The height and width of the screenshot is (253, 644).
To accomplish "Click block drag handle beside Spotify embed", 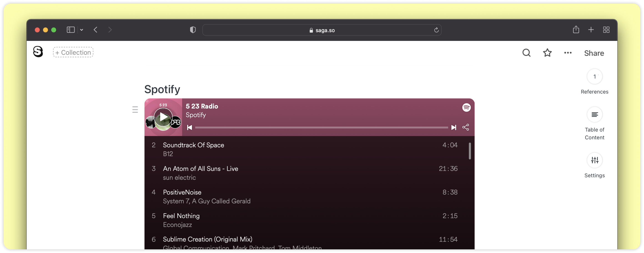I will click(x=135, y=110).
